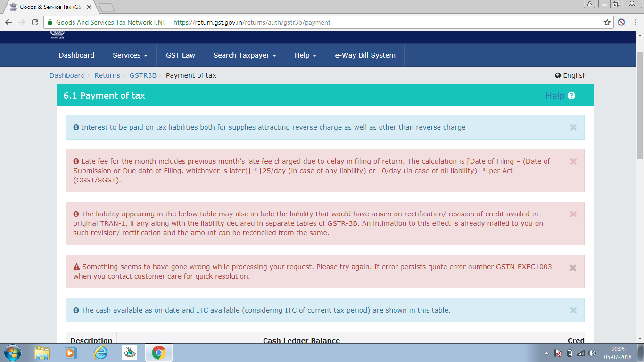The image size is (644, 362).
Task: Reload the page with refresh icon
Action: pos(34,22)
